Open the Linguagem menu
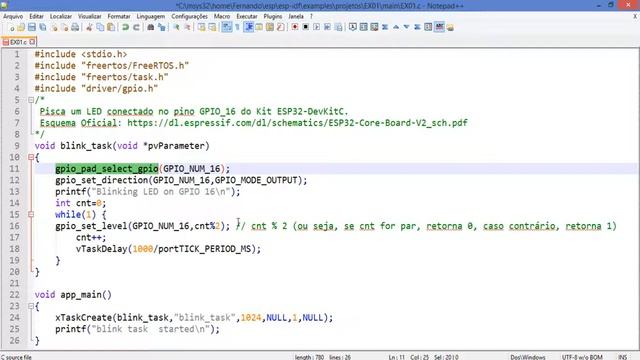This screenshot has height=360, width=640. (x=151, y=16)
